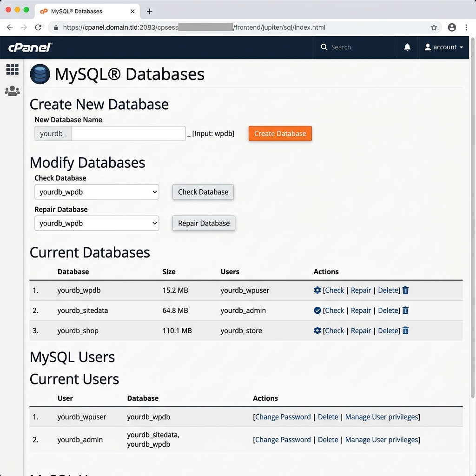Delete the user yourdb_wpuser

click(328, 417)
